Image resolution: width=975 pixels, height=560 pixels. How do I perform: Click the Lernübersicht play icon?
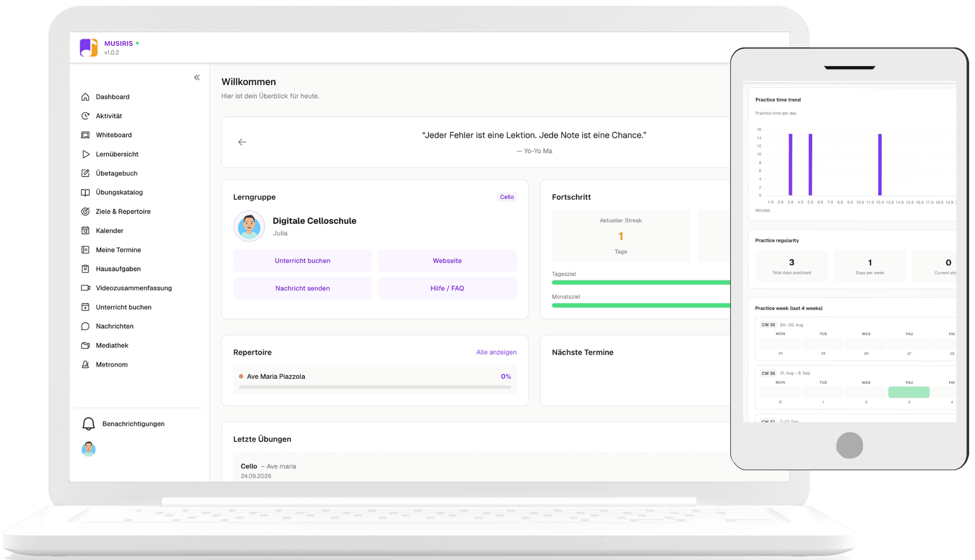click(85, 154)
